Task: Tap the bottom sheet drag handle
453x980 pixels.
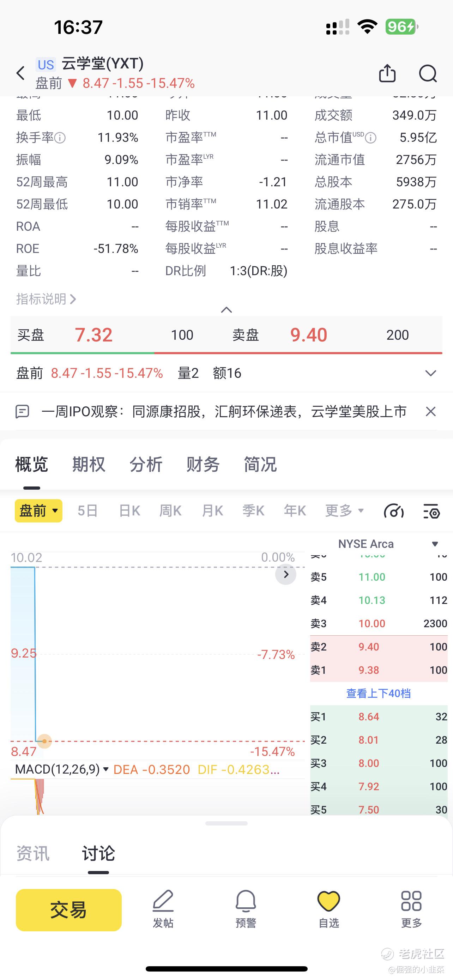Action: pyautogui.click(x=226, y=824)
